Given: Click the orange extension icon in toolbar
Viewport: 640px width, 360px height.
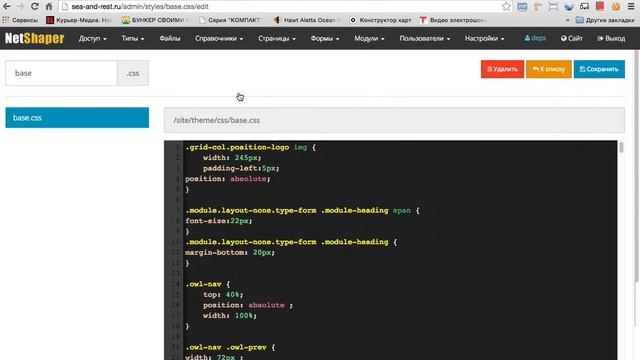Looking at the screenshot, I should coord(616,7).
